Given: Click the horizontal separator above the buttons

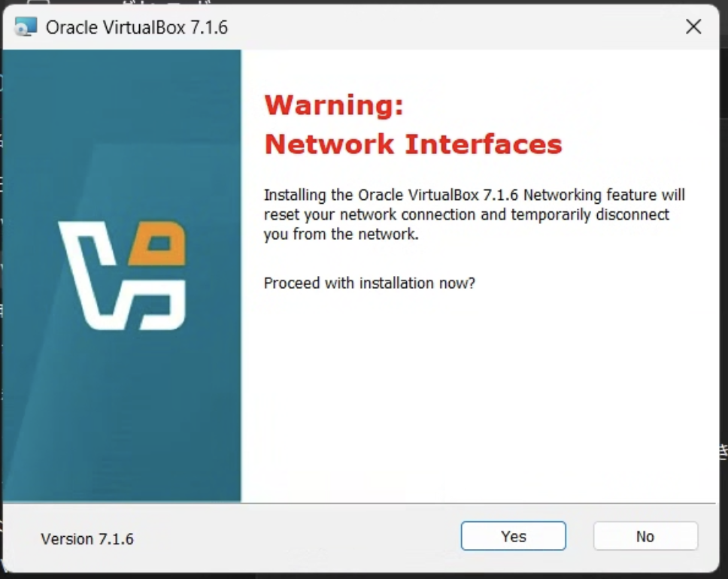Looking at the screenshot, I should (359, 502).
